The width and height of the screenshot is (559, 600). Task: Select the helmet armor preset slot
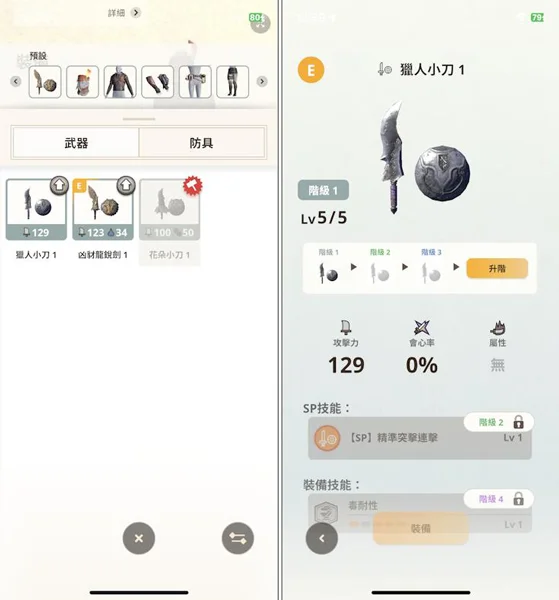pyautogui.click(x=82, y=82)
